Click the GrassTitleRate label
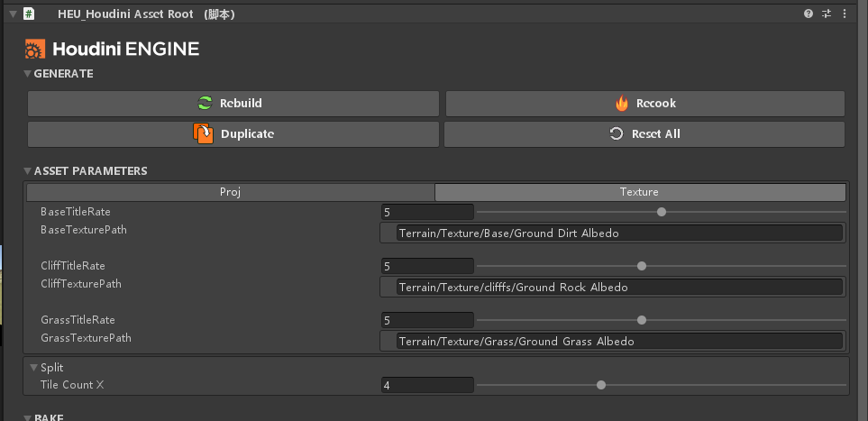The width and height of the screenshot is (868, 421). 78,320
